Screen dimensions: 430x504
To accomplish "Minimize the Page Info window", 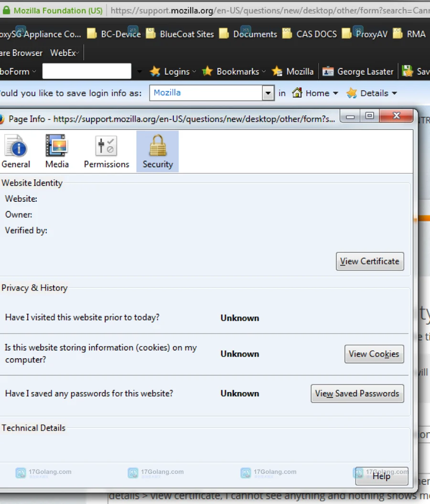I will pyautogui.click(x=350, y=116).
